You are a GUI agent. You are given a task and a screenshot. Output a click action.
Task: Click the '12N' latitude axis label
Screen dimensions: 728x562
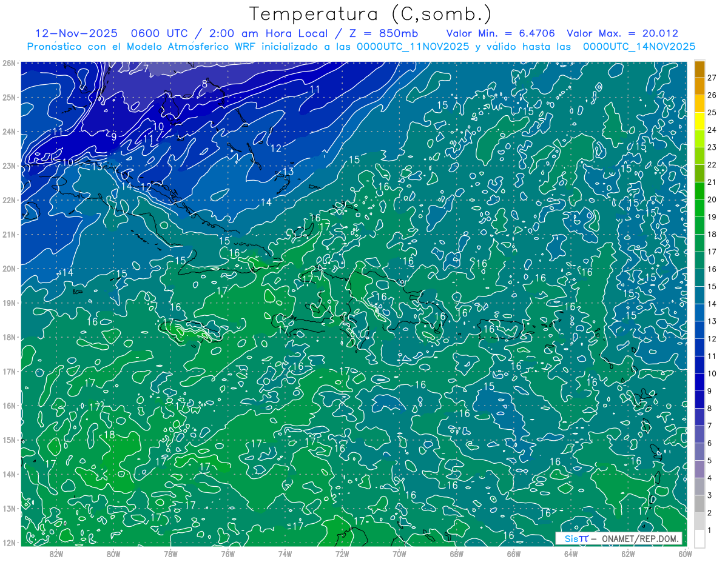[9, 543]
